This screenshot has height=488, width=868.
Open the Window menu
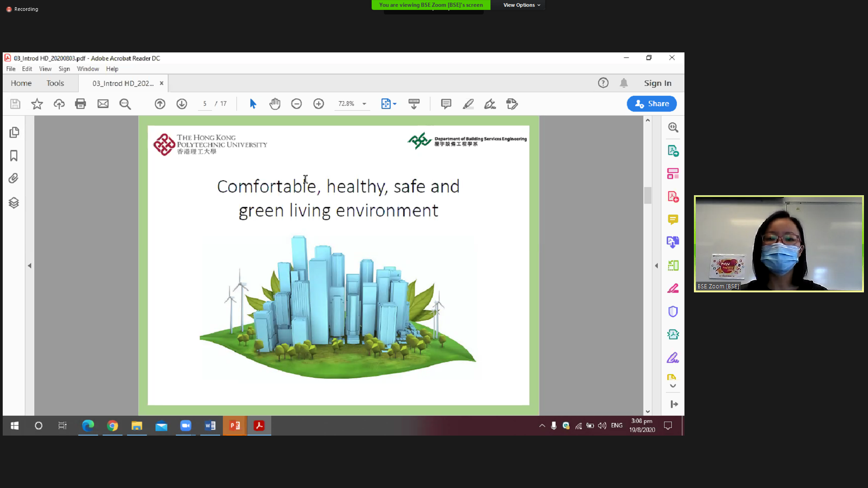88,69
